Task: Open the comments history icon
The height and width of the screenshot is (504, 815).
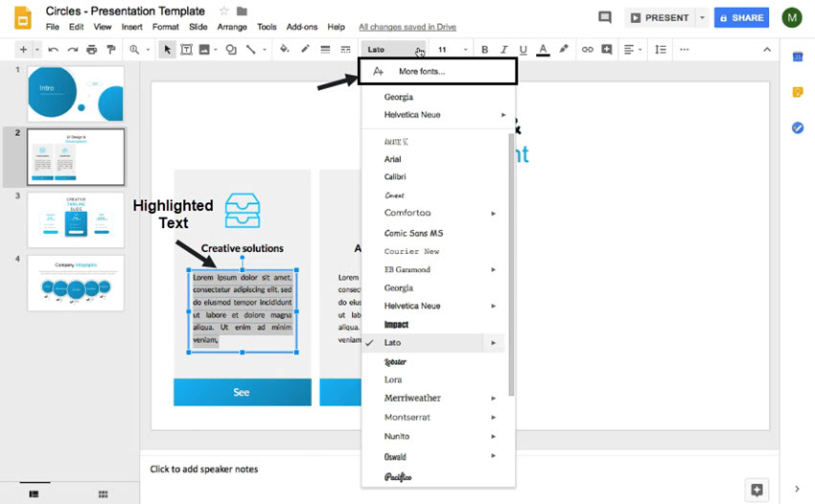Action: pos(604,17)
